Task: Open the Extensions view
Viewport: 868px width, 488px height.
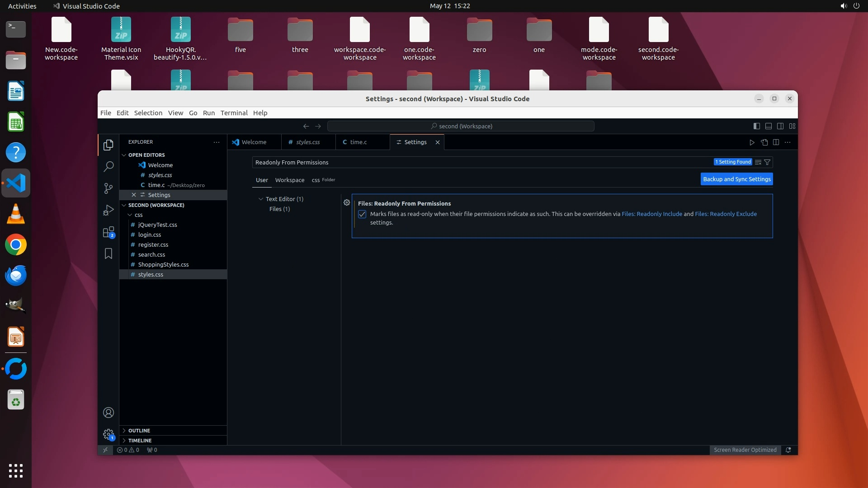Action: pyautogui.click(x=108, y=232)
